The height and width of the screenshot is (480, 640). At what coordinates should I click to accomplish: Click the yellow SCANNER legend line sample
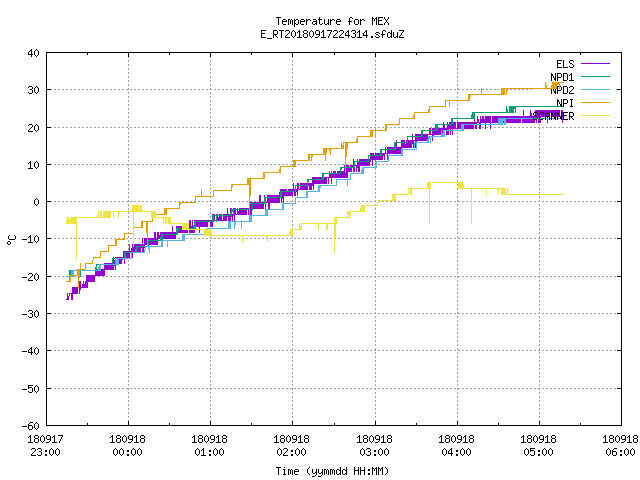click(596, 116)
